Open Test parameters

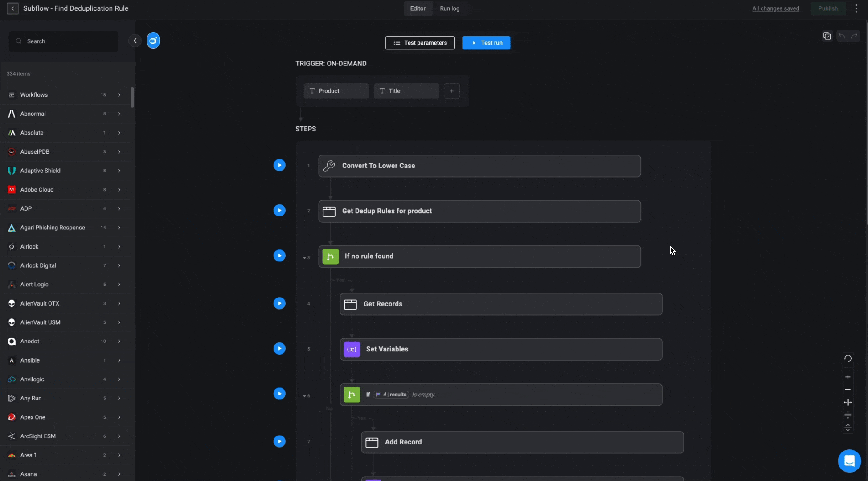click(420, 43)
